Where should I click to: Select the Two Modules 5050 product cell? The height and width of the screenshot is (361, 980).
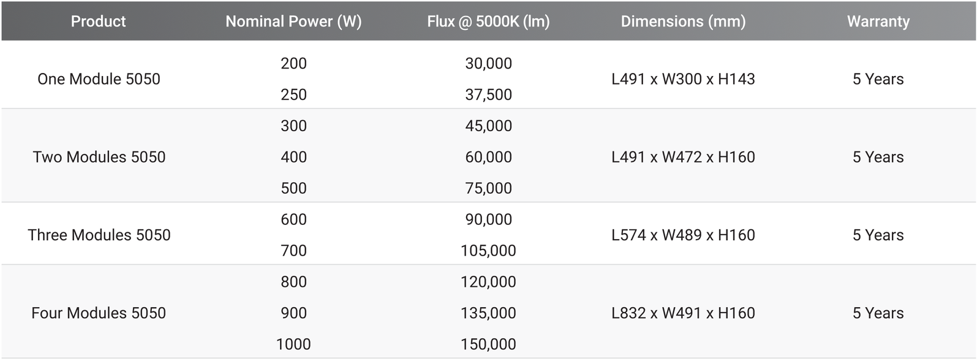[99, 157]
